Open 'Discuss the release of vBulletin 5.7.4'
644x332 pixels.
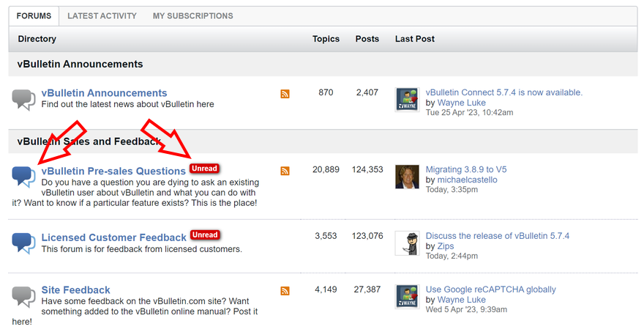498,236
